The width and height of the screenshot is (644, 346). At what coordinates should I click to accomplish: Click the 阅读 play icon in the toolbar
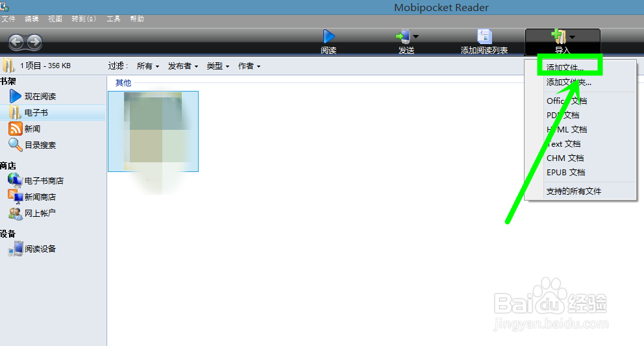point(328,36)
